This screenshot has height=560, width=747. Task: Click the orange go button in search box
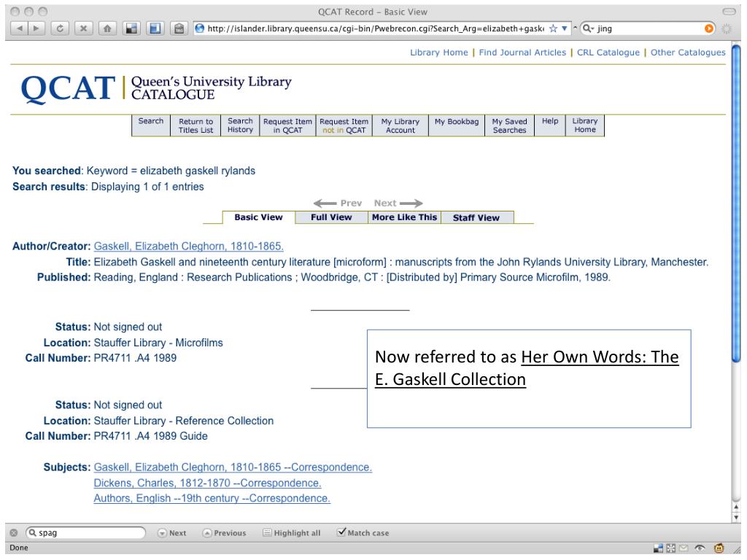[x=708, y=28]
